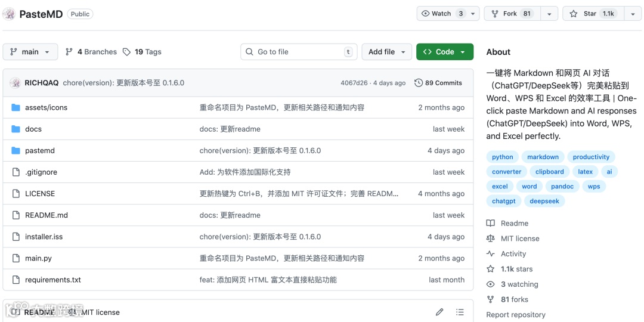The width and height of the screenshot is (644, 322).
Task: Click the fork icon beside 81 forks
Action: click(490, 299)
